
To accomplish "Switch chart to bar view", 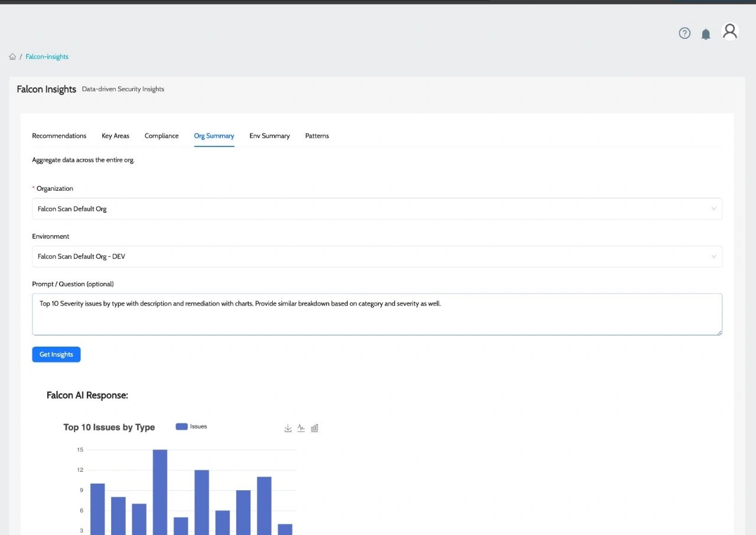I will point(314,428).
